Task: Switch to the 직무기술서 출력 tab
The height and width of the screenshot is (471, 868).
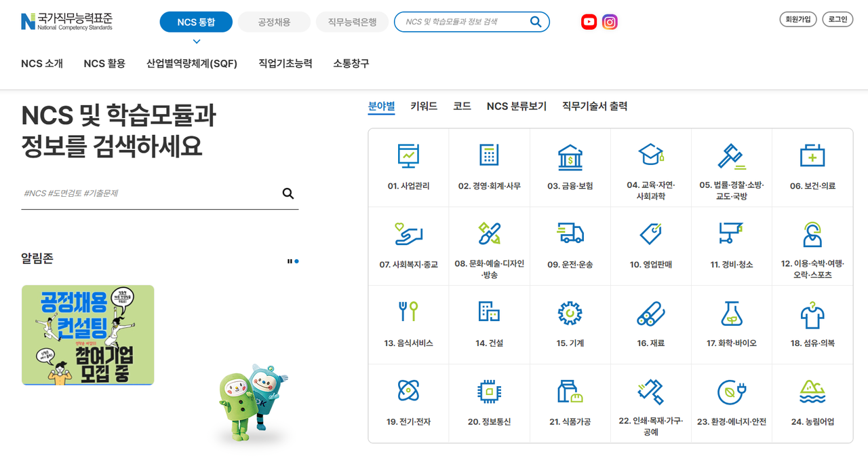Action: pos(595,107)
